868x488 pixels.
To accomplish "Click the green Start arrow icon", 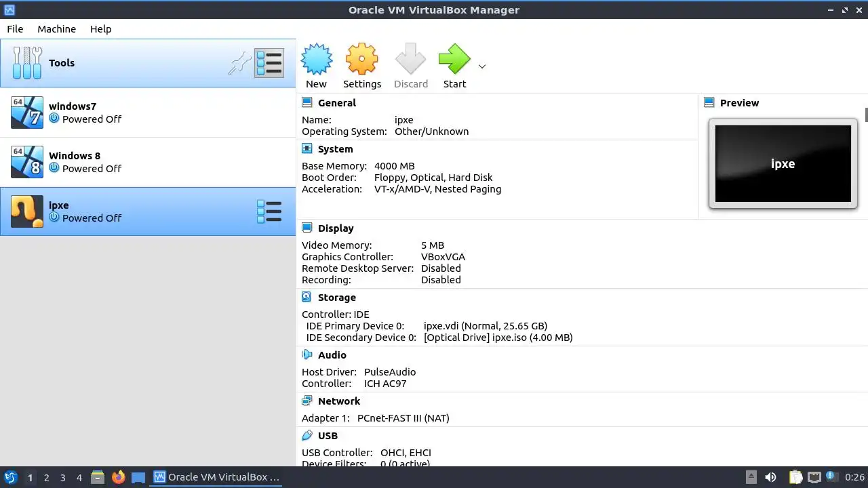I will 454,60.
